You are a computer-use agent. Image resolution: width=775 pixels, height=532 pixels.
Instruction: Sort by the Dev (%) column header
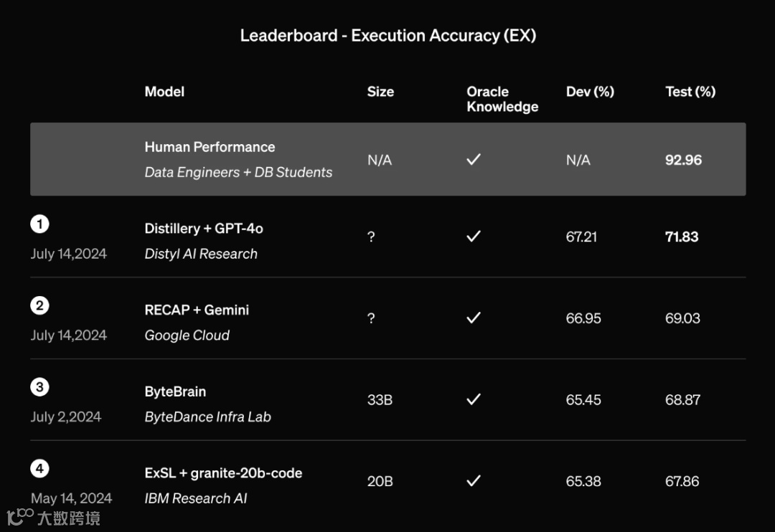tap(590, 92)
